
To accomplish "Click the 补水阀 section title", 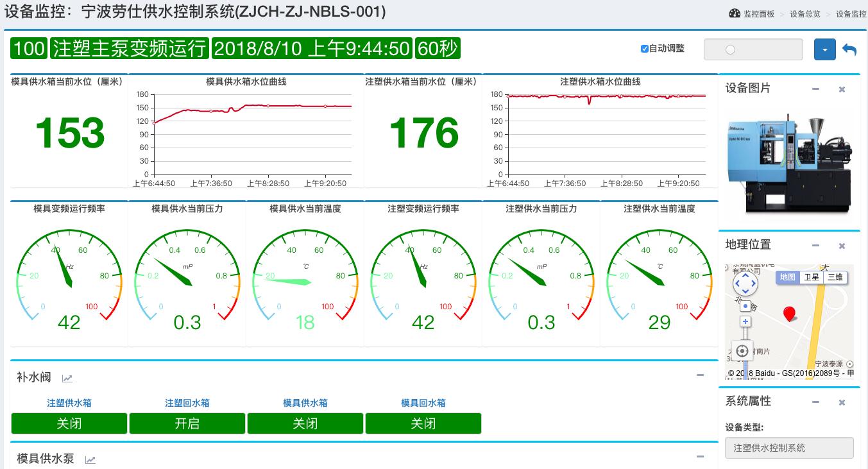I will click(x=34, y=377).
